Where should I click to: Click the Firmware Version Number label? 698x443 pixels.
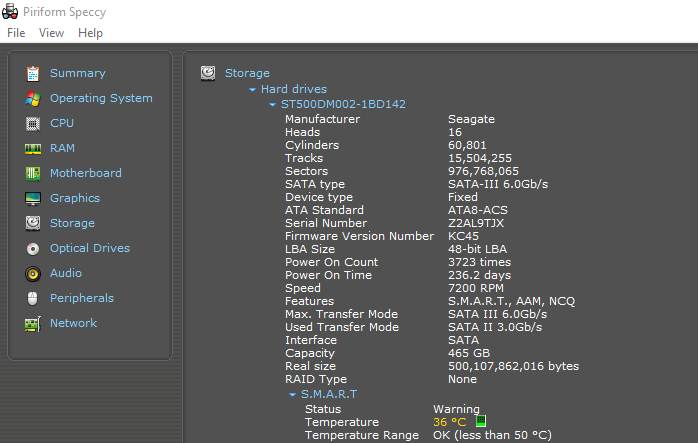coord(359,236)
